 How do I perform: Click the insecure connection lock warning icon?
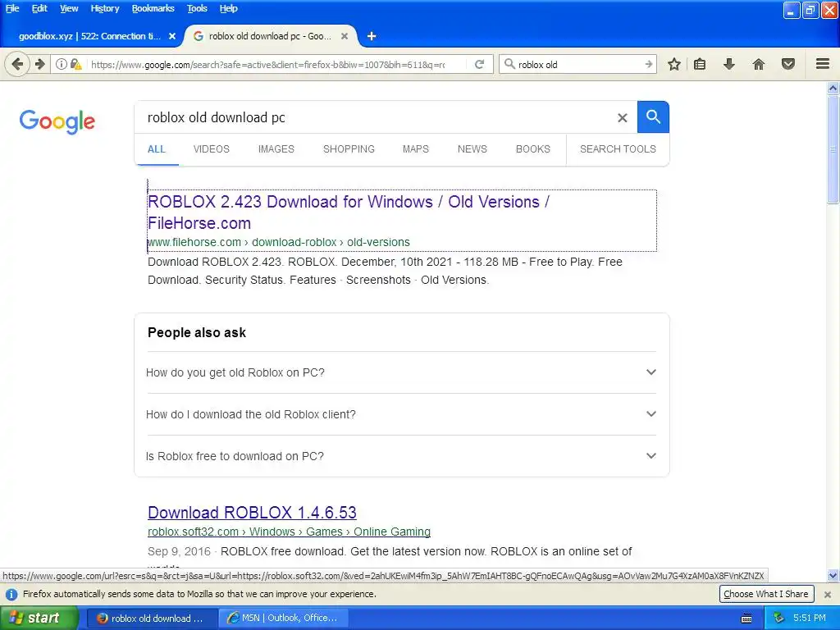tap(76, 64)
